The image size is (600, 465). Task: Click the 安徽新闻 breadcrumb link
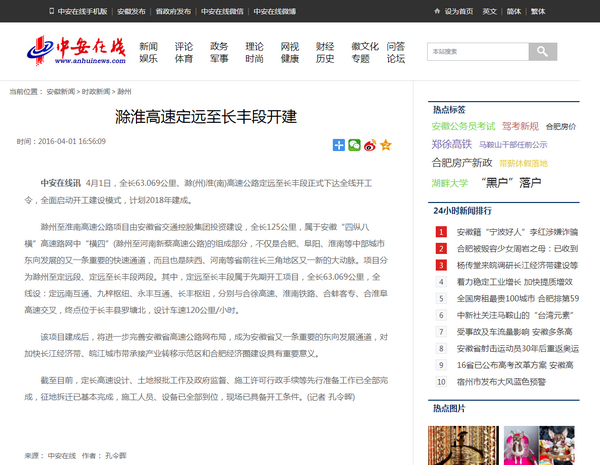(61, 90)
